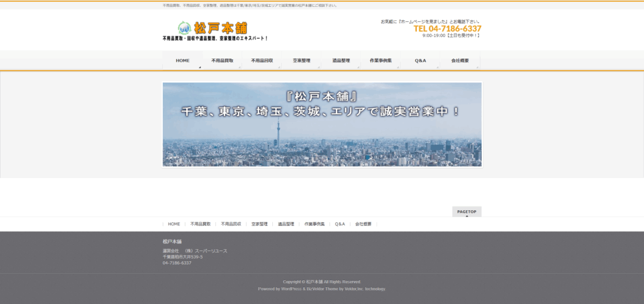Open the BizVektor Theme link in footer
Viewport: 644px width, 304px height.
[321, 289]
